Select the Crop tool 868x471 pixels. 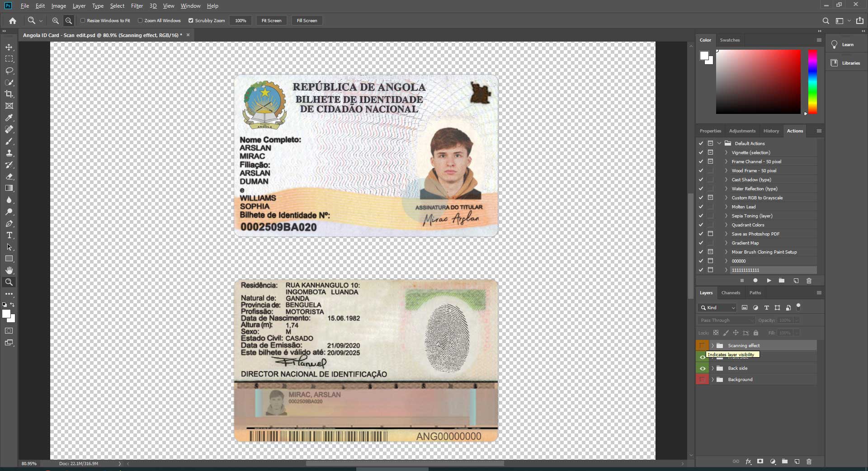pyautogui.click(x=9, y=94)
